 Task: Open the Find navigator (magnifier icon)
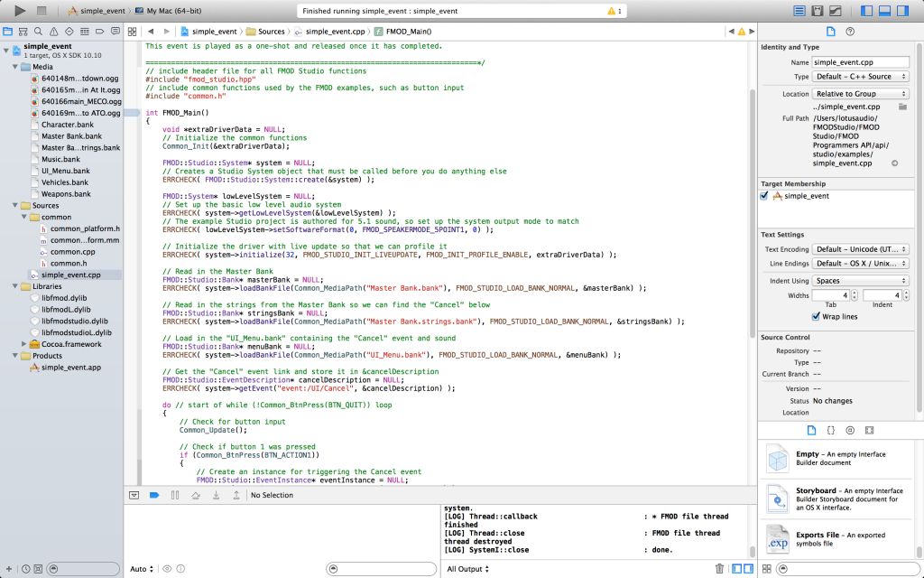click(40, 32)
